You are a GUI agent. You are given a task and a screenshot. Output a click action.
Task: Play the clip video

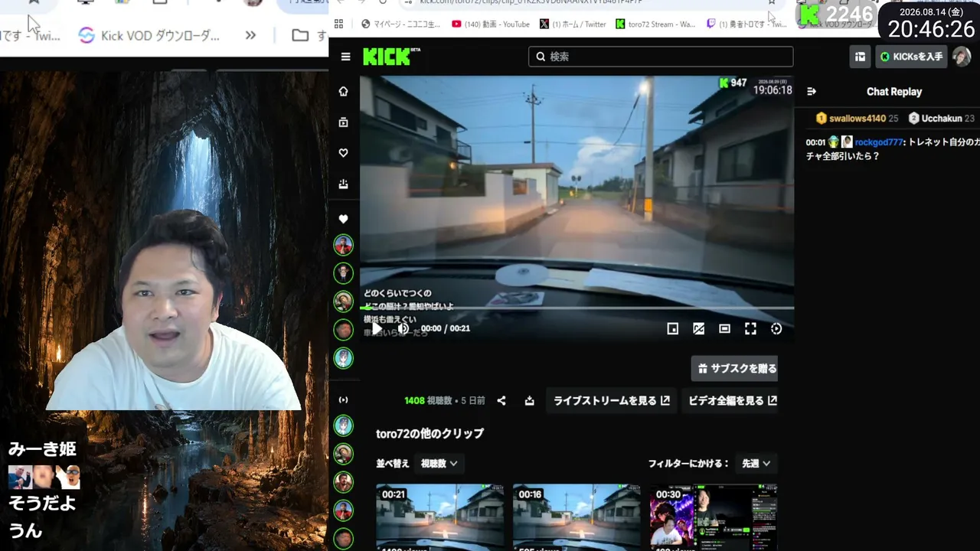click(377, 328)
